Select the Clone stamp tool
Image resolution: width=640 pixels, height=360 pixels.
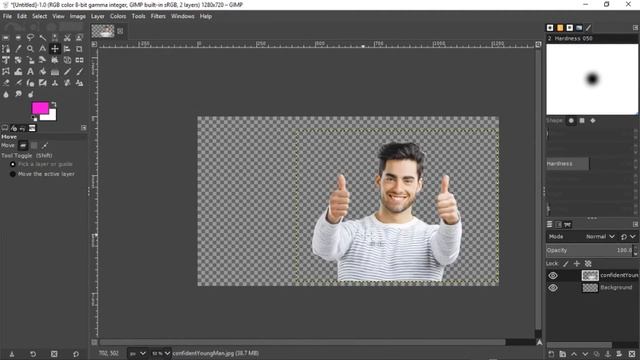tap(55, 83)
